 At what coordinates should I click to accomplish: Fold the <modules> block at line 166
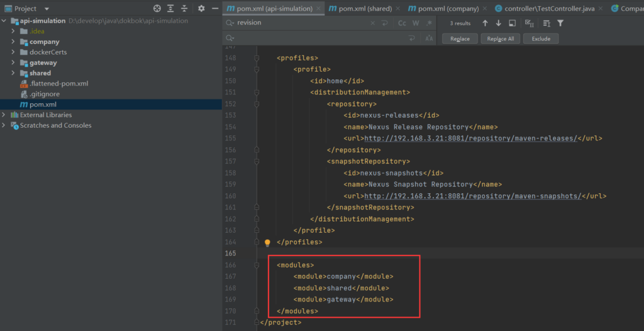(x=257, y=265)
